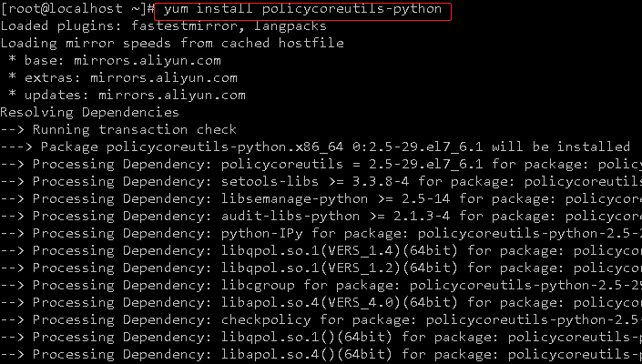
Task: Click the audit-libs-python >= 2.1.3-4 dependency line
Action: [x=321, y=216]
